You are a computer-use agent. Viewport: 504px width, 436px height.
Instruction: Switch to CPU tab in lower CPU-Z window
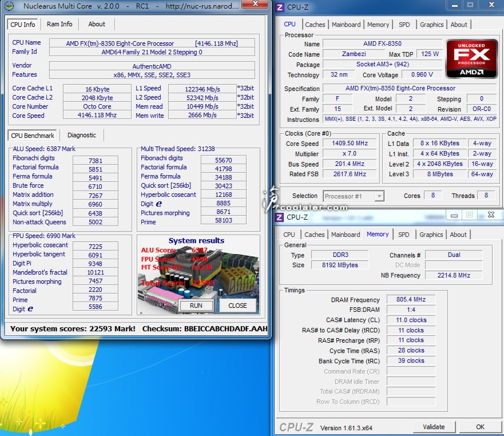289,235
